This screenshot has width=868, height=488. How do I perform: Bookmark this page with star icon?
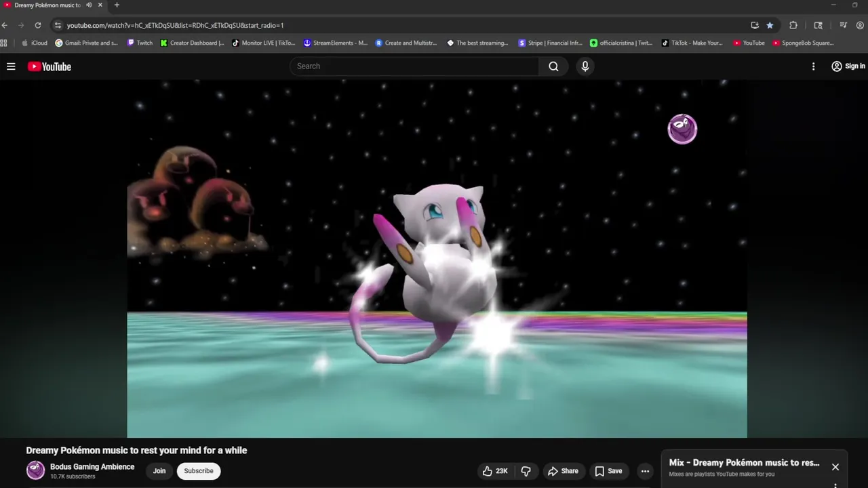[x=770, y=25]
